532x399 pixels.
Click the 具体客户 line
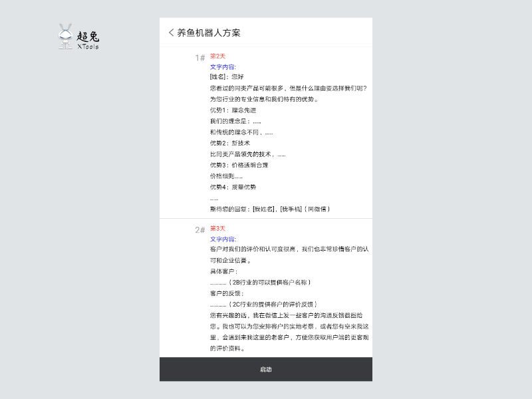pos(223,271)
